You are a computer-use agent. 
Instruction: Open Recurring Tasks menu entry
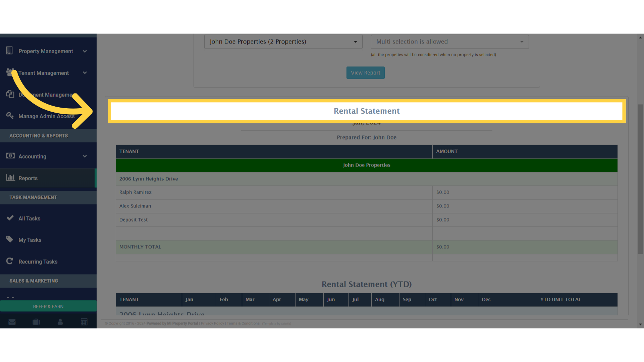38,261
